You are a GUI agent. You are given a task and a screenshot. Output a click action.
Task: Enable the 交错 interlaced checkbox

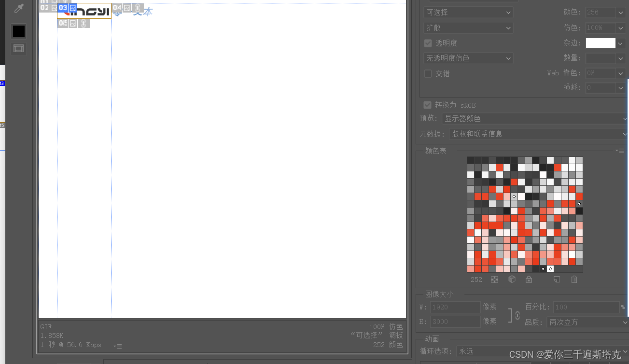pos(428,73)
